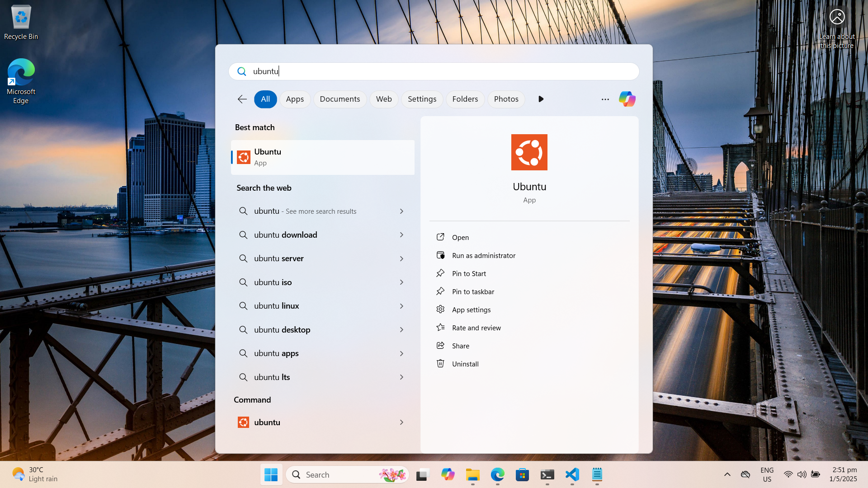Open the clock and date flyout
The height and width of the screenshot is (488, 868).
tap(844, 474)
